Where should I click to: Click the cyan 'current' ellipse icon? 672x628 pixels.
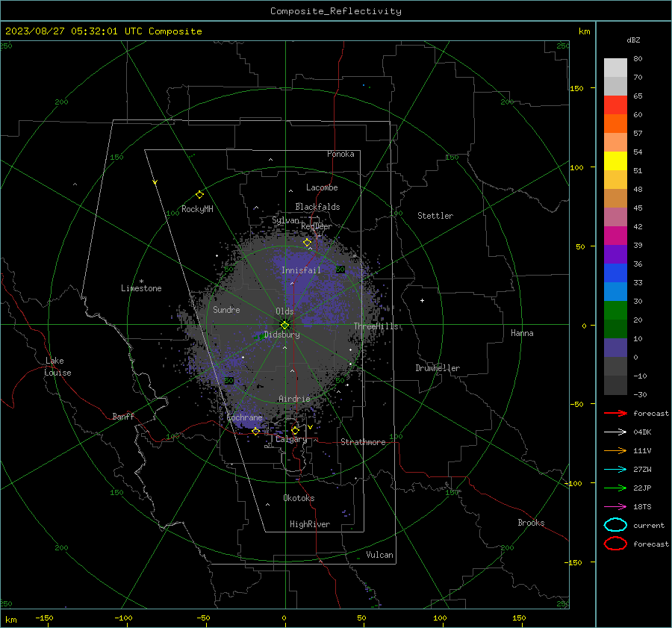click(615, 525)
